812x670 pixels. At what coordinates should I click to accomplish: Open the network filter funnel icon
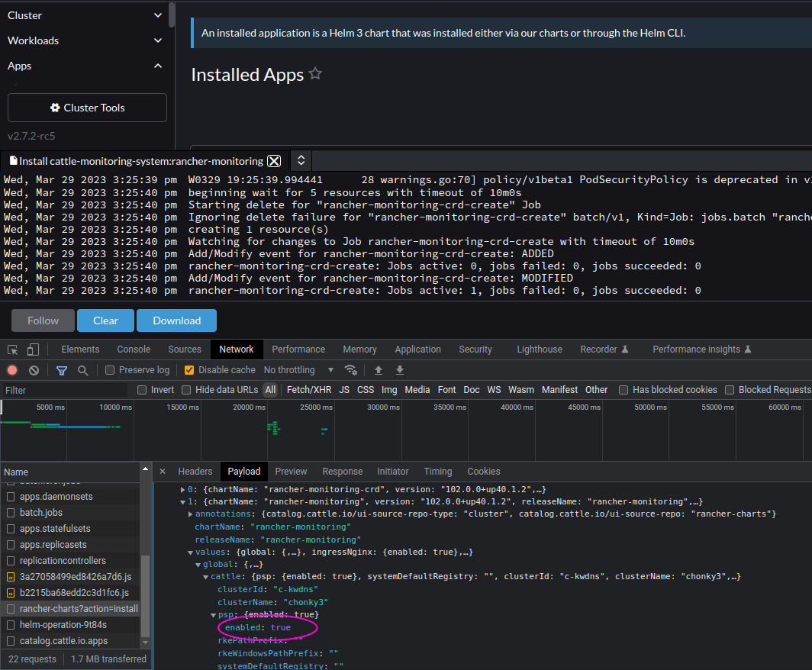[61, 369]
